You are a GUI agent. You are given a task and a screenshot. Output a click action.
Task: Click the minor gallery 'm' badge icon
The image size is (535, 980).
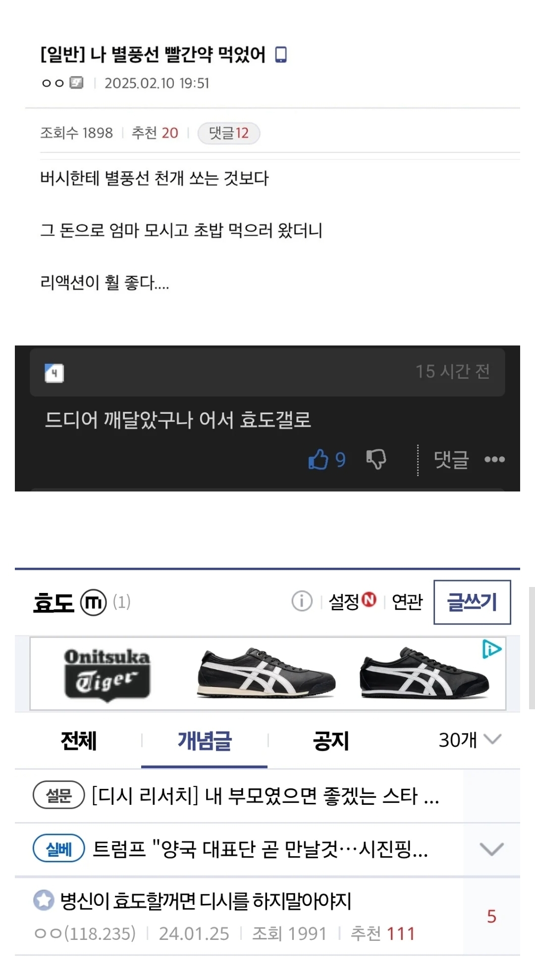pyautogui.click(x=94, y=602)
